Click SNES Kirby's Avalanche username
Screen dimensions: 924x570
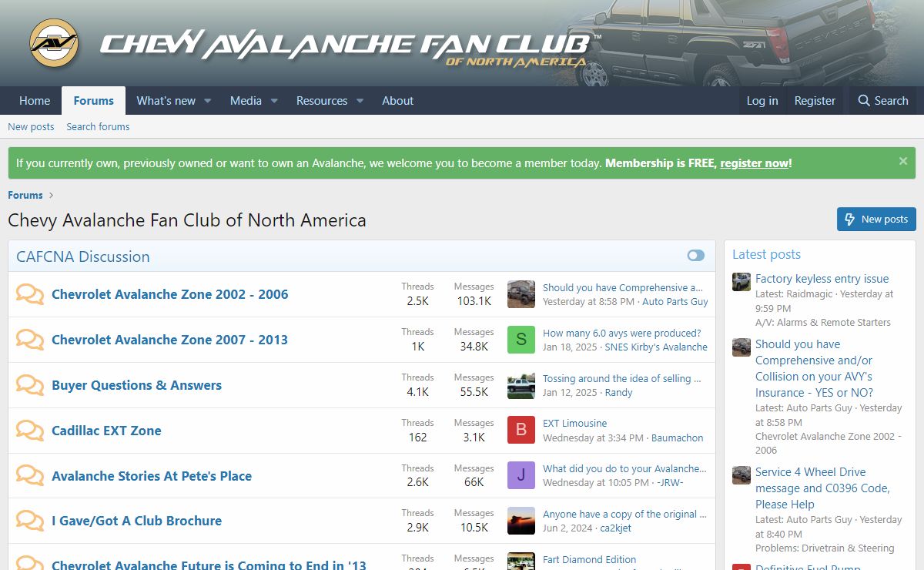[656, 347]
